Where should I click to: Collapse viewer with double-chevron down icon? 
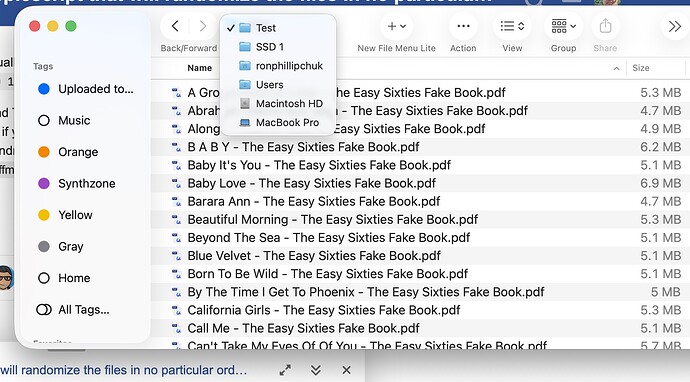coord(316,370)
